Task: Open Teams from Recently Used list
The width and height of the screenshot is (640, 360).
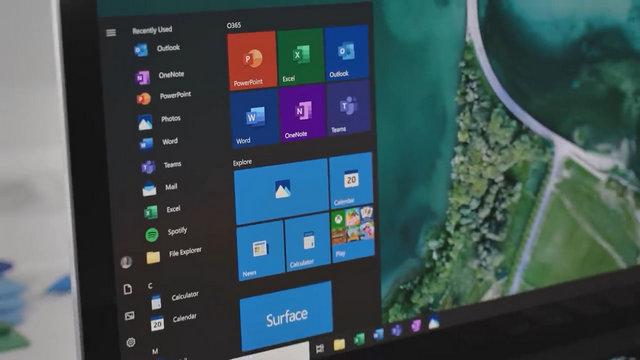Action: click(162, 166)
